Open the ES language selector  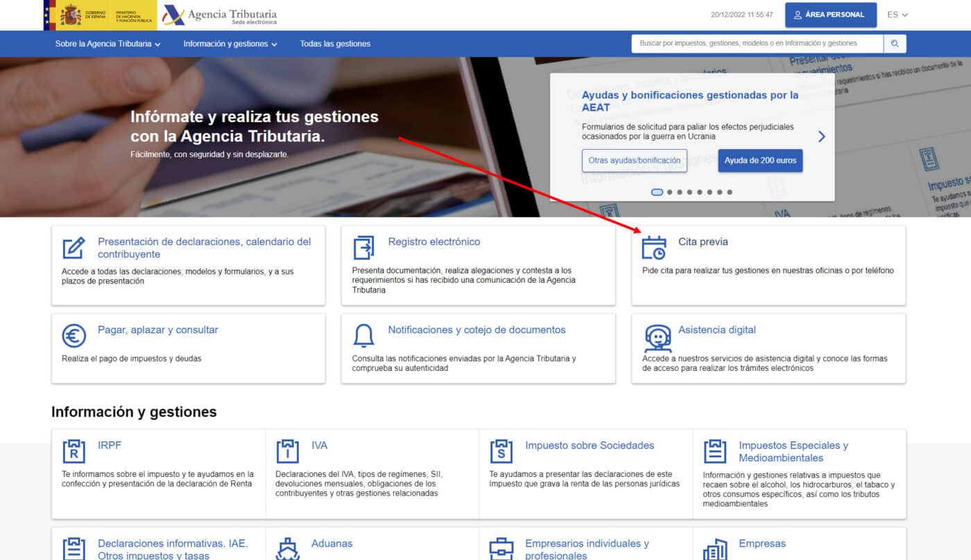(897, 15)
